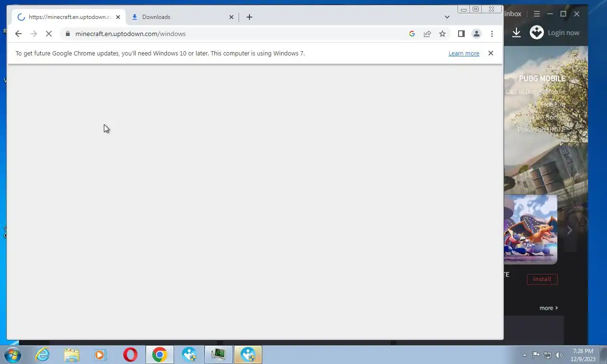Close the minecraft uptodown tab
The height and width of the screenshot is (364, 607).
coord(118,17)
